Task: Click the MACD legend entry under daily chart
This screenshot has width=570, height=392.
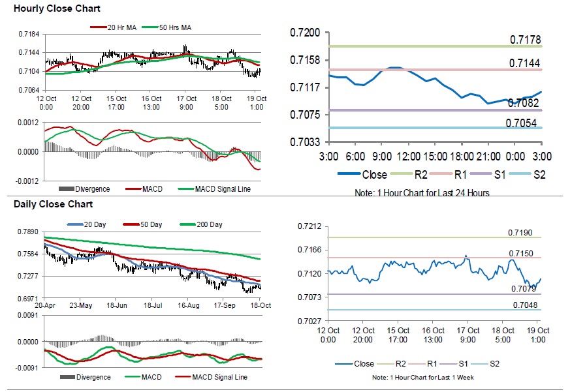Action: [x=143, y=377]
